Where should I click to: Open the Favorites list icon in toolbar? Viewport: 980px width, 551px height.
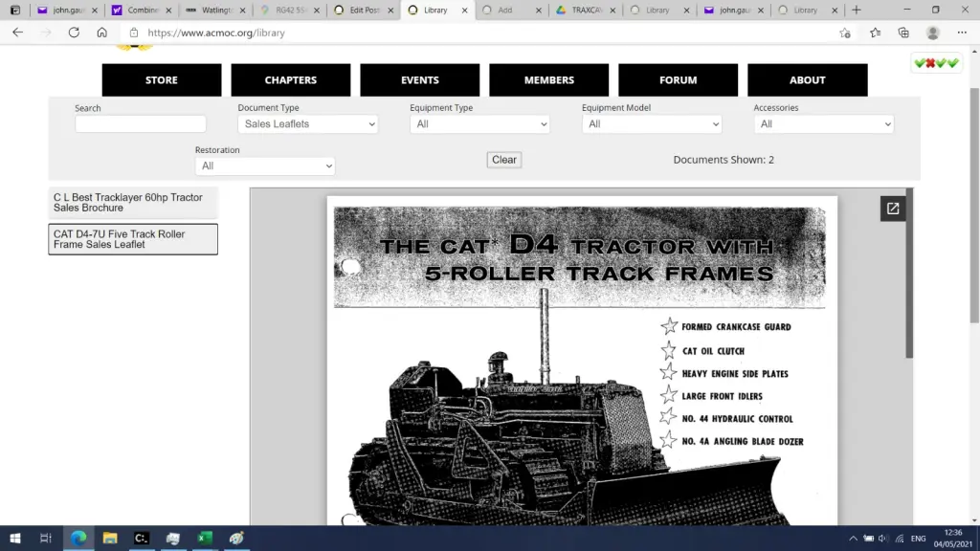pyautogui.click(x=875, y=33)
